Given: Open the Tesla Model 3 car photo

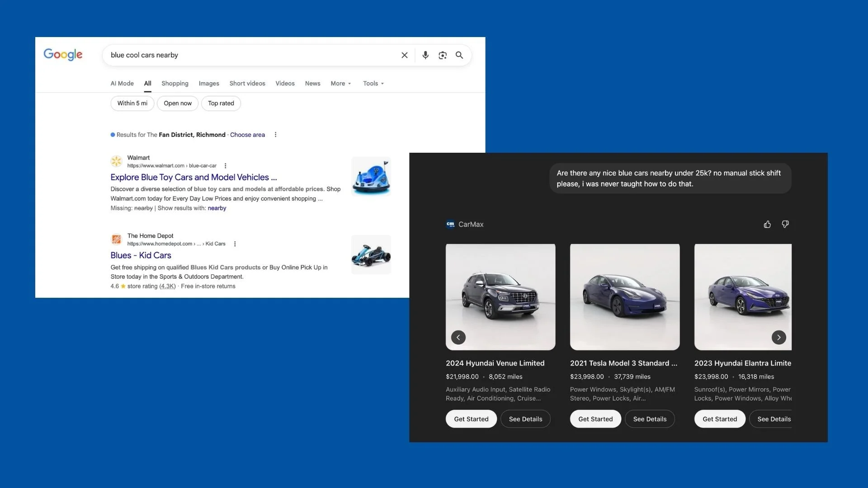Looking at the screenshot, I should pos(624,297).
